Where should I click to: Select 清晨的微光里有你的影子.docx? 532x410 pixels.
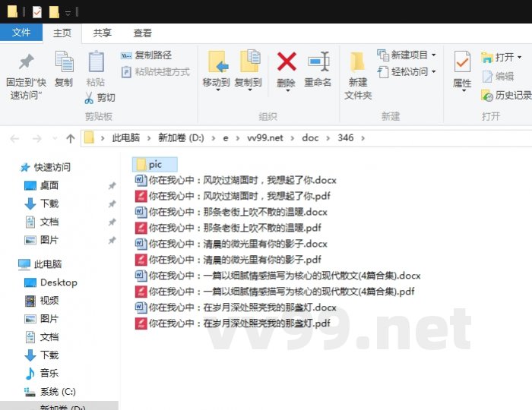pyautogui.click(x=231, y=244)
